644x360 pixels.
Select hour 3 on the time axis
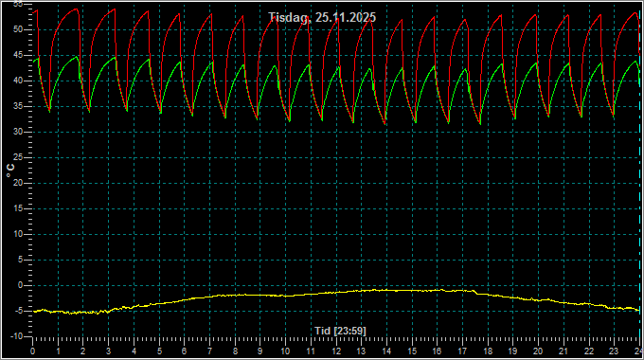coord(108,351)
